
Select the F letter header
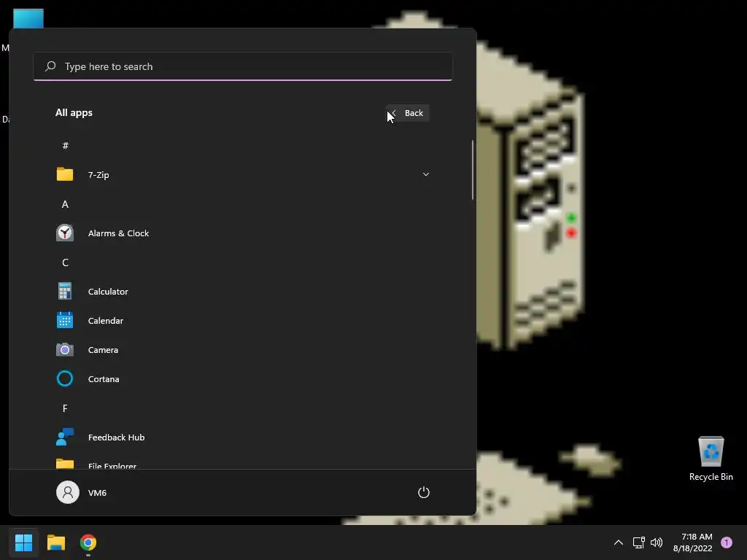[x=65, y=408]
